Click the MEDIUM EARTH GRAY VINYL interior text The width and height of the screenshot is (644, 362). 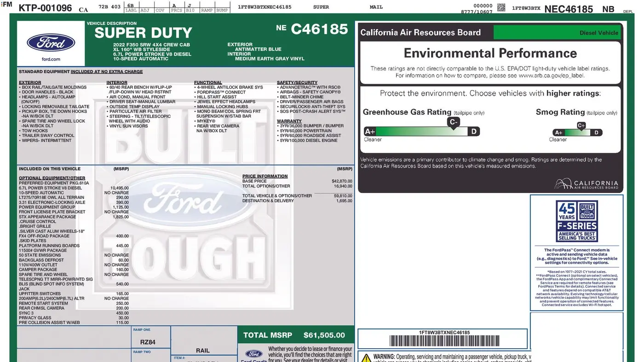pyautogui.click(x=270, y=59)
